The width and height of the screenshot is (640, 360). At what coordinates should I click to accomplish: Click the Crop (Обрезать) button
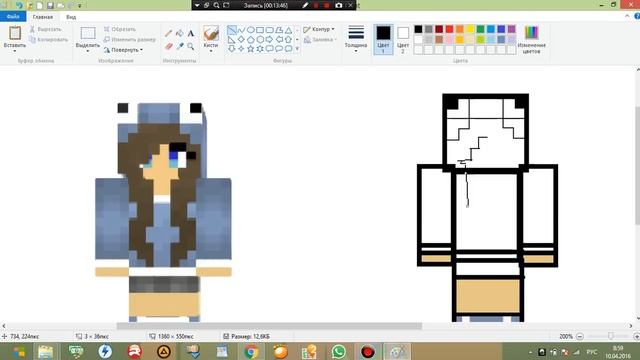pyautogui.click(x=119, y=29)
